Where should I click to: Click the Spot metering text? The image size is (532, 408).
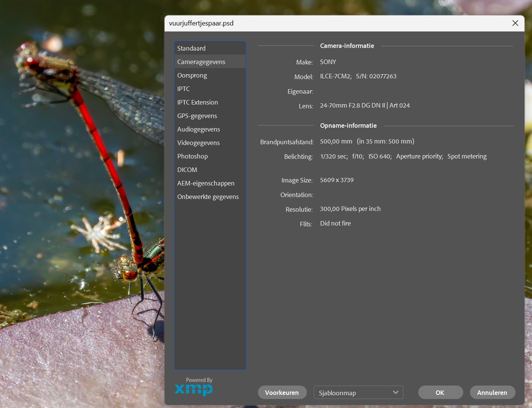click(x=467, y=156)
